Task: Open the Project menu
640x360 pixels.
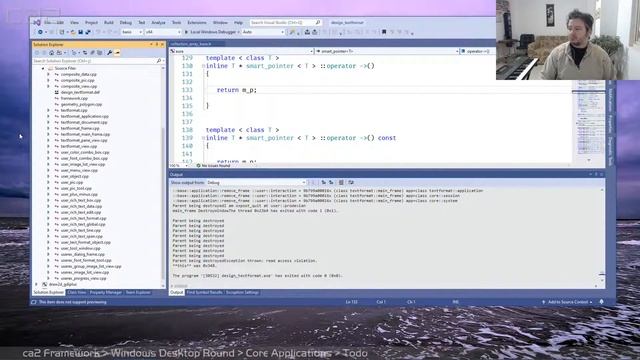Action: (91, 22)
